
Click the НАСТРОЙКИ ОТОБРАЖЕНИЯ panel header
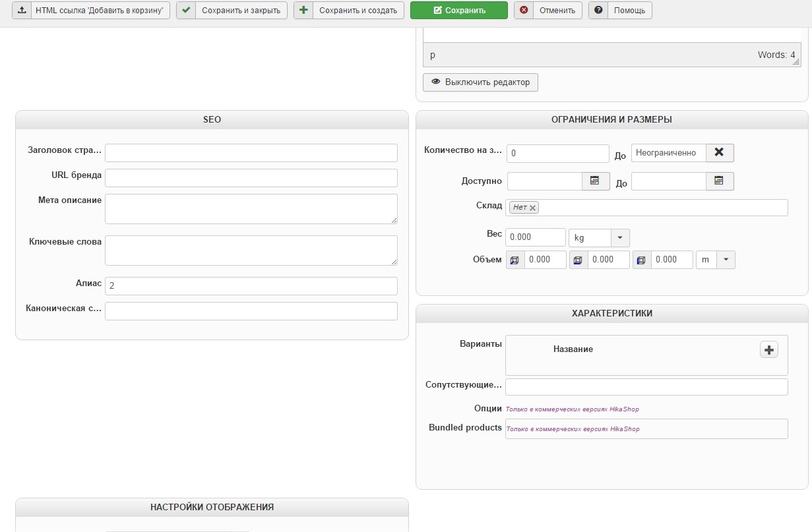[212, 508]
